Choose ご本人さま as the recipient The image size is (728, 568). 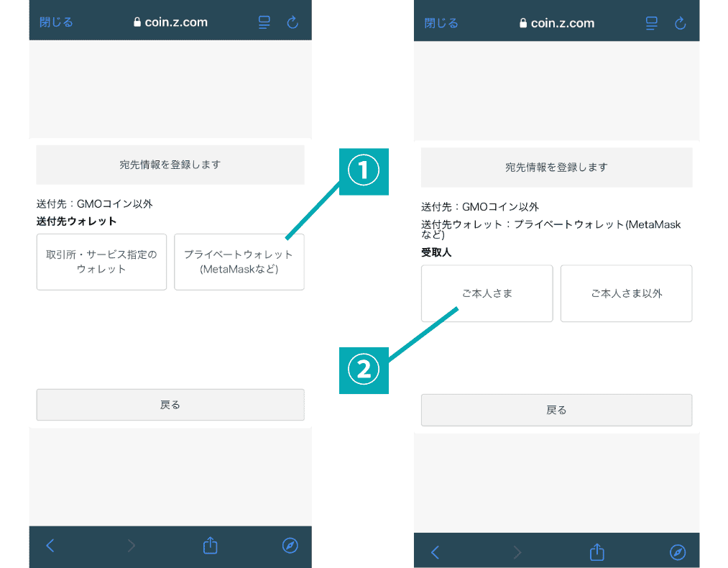click(x=487, y=293)
